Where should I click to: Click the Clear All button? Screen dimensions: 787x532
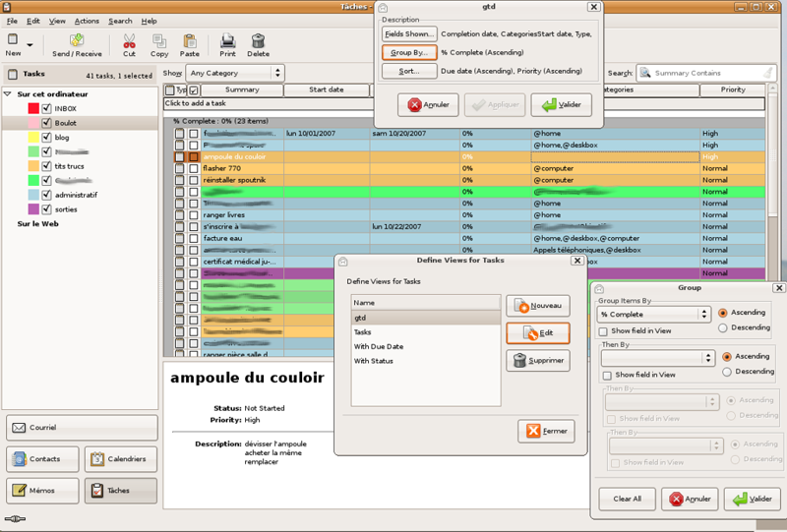(627, 499)
